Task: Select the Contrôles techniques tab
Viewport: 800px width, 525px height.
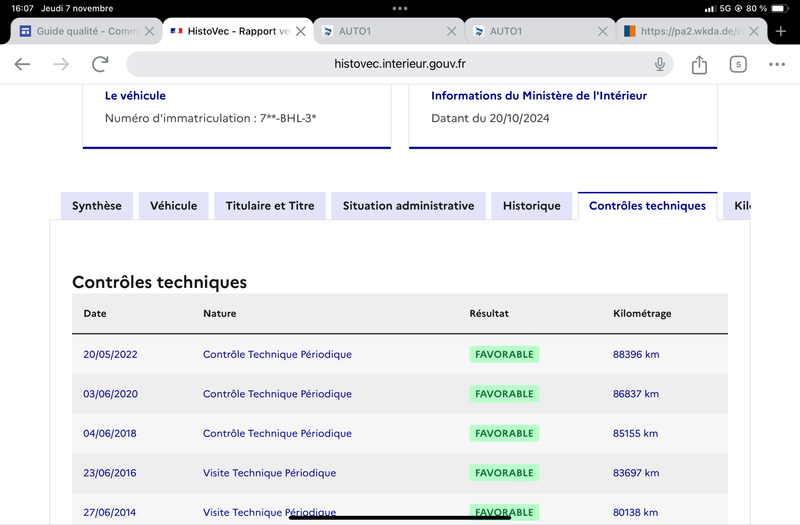Action: click(647, 206)
